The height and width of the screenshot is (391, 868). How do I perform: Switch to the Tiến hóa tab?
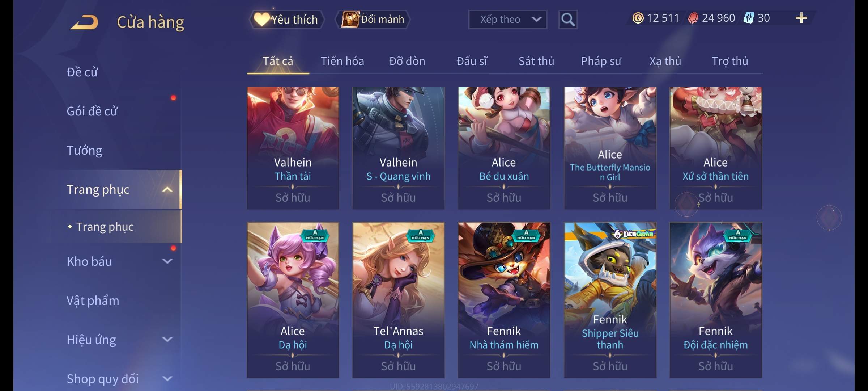(x=342, y=61)
